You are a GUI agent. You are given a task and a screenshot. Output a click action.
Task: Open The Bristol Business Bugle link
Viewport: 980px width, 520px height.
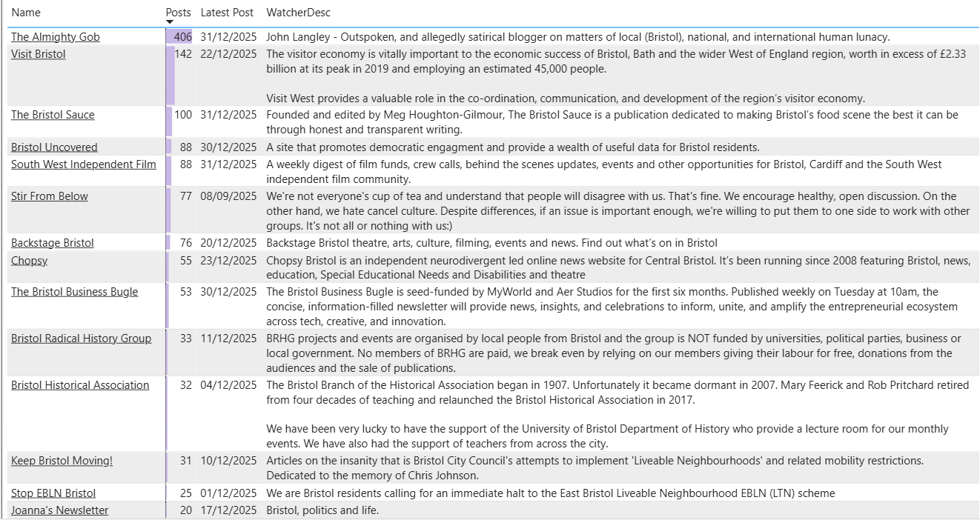click(x=74, y=292)
